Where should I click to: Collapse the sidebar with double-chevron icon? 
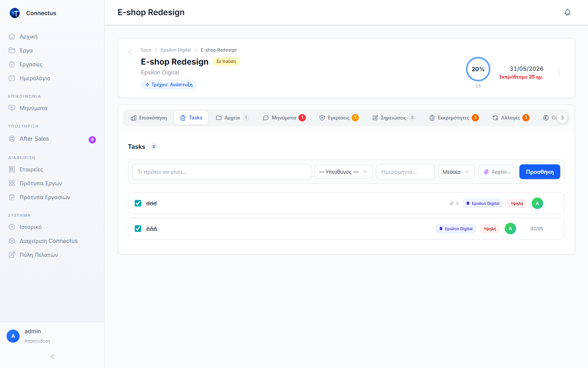[x=52, y=357]
